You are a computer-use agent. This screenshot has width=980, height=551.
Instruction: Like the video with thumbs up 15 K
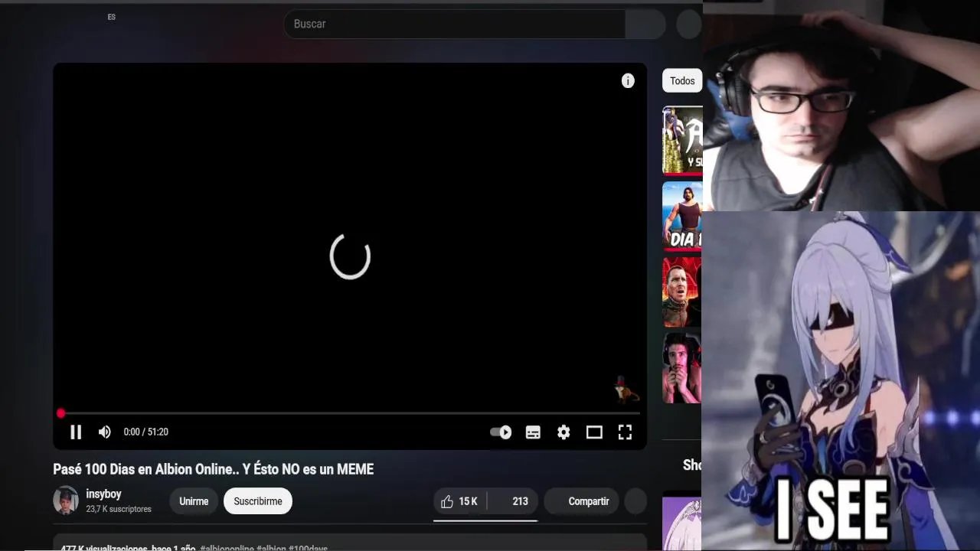click(459, 501)
